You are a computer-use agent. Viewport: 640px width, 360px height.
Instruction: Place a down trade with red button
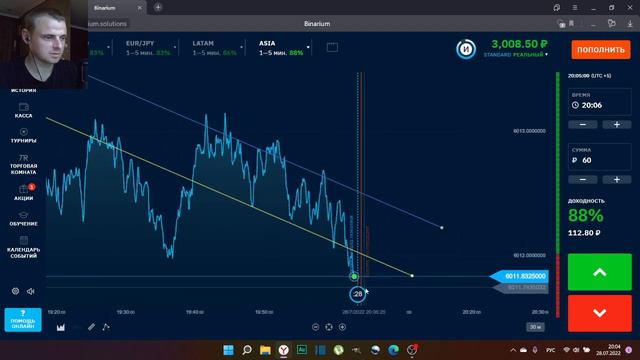600,313
